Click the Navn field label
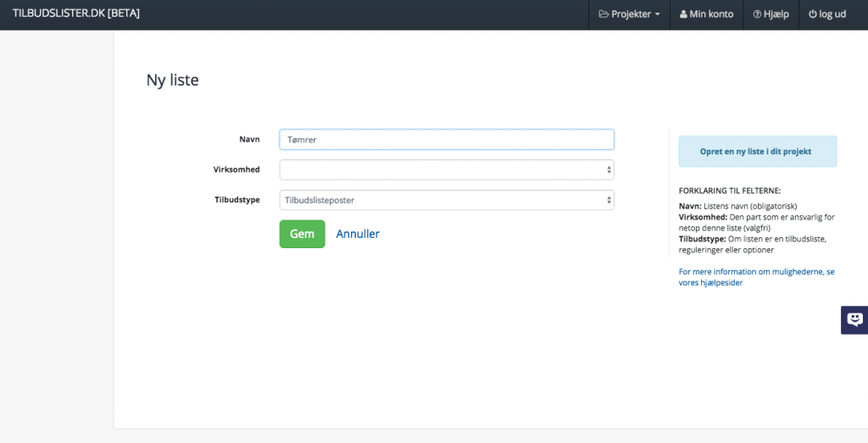 tap(250, 140)
